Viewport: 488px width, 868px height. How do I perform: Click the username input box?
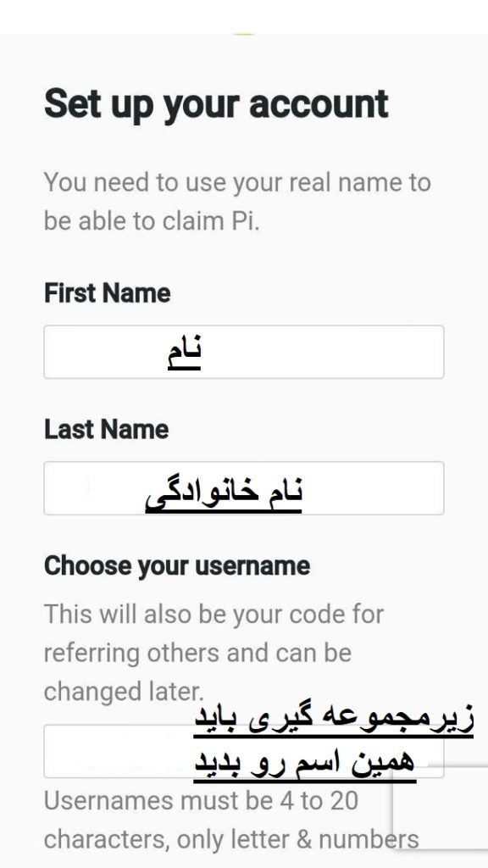click(x=244, y=751)
